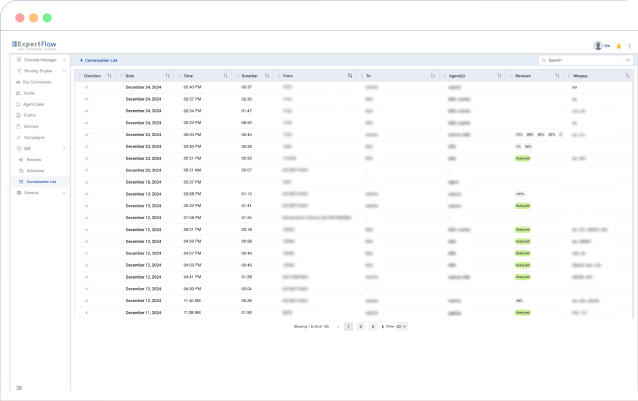
Task: Open the top-right kebab menu
Action: click(x=629, y=46)
